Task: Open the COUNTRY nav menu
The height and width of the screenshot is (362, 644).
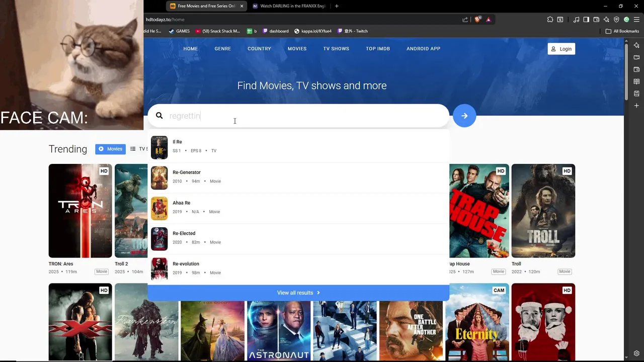Action: [259, 49]
